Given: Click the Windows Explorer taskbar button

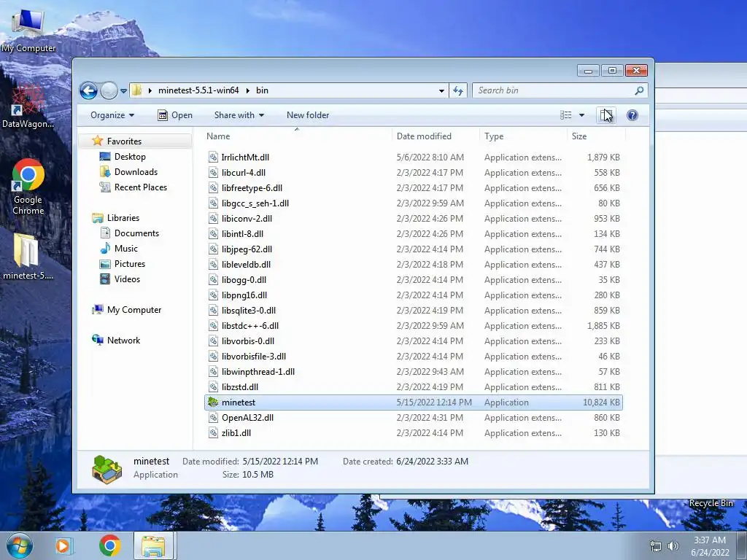Looking at the screenshot, I should tap(154, 545).
